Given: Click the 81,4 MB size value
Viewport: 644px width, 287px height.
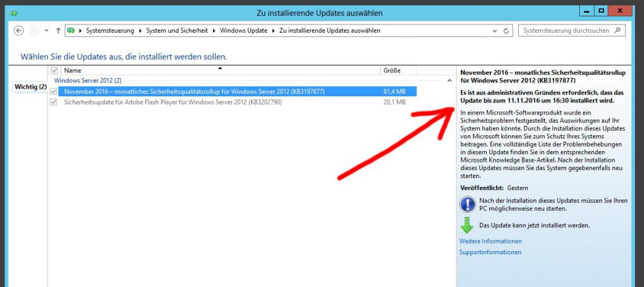Looking at the screenshot, I should click(394, 92).
